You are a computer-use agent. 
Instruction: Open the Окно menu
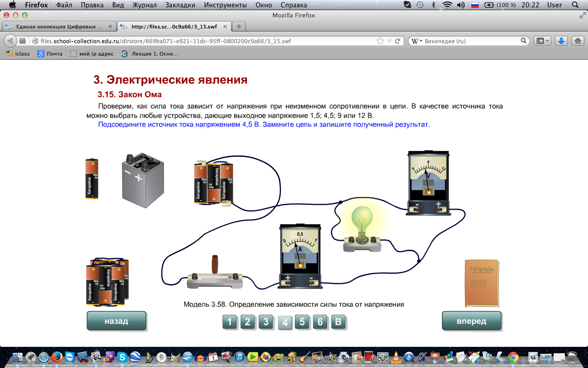click(x=263, y=5)
